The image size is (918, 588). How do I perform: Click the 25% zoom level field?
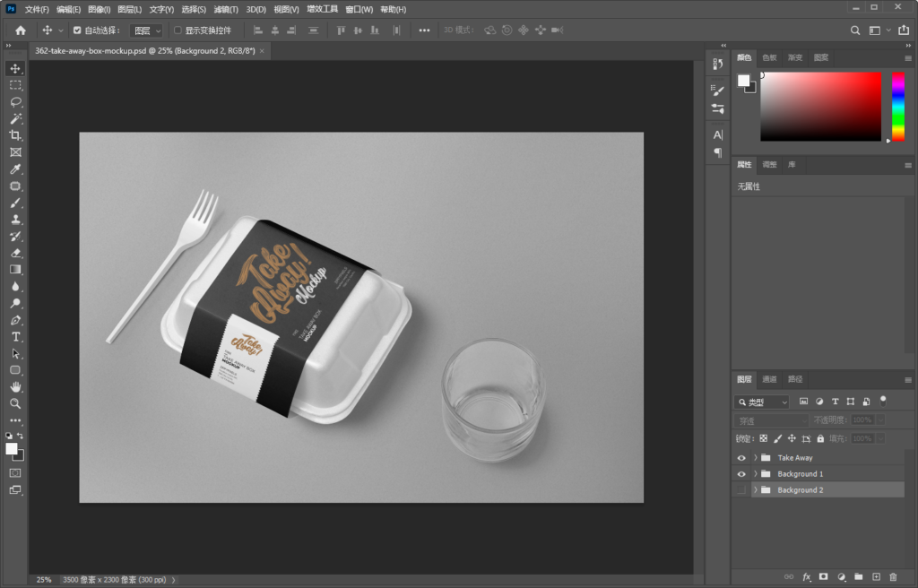click(x=44, y=580)
